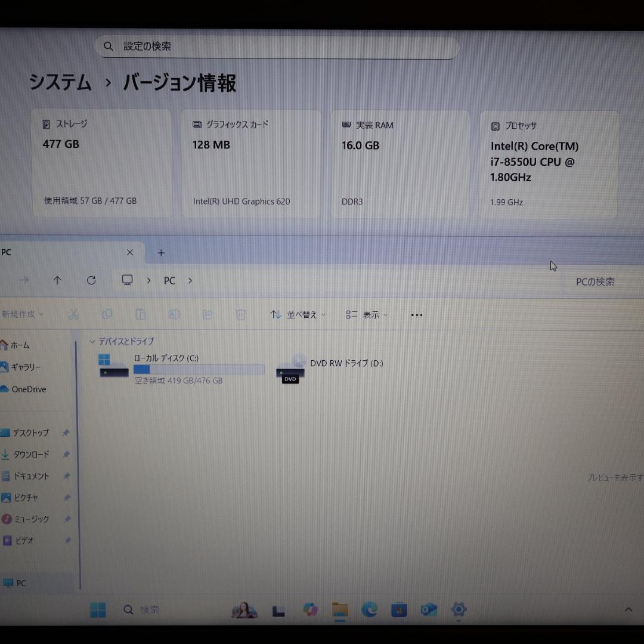Switch to the PC tab in Explorer
The height and width of the screenshot is (644, 644).
60,252
